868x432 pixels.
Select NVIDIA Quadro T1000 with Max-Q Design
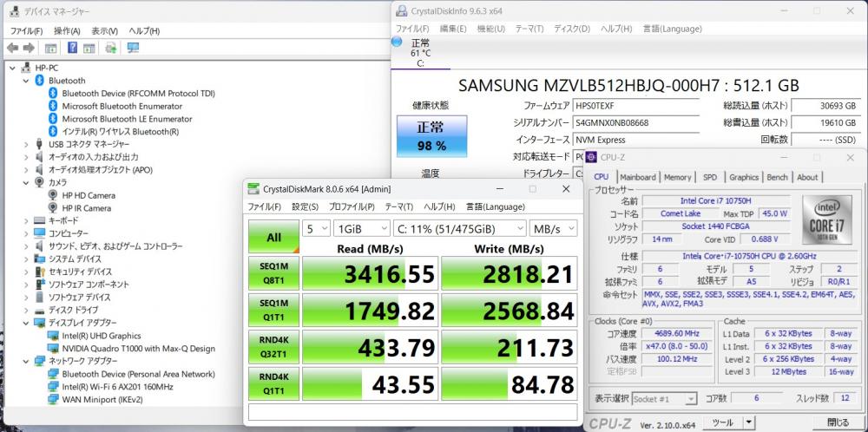click(138, 349)
